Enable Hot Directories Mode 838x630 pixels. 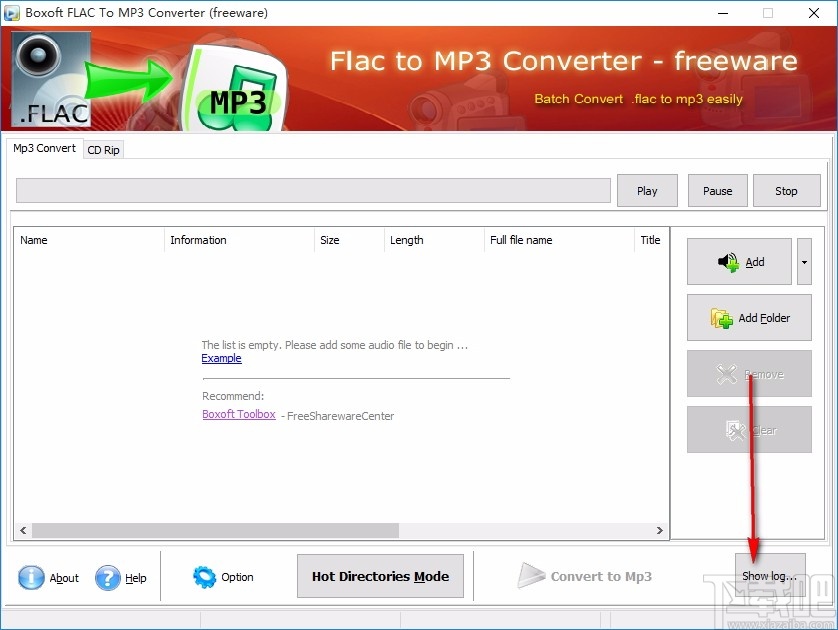(380, 576)
